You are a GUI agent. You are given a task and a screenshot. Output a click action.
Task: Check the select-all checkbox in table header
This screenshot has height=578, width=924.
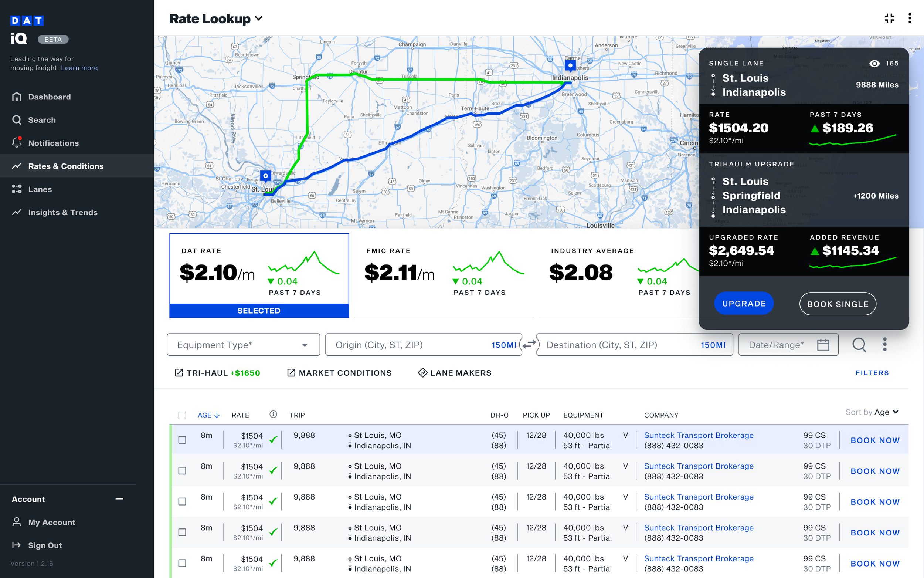pos(182,415)
